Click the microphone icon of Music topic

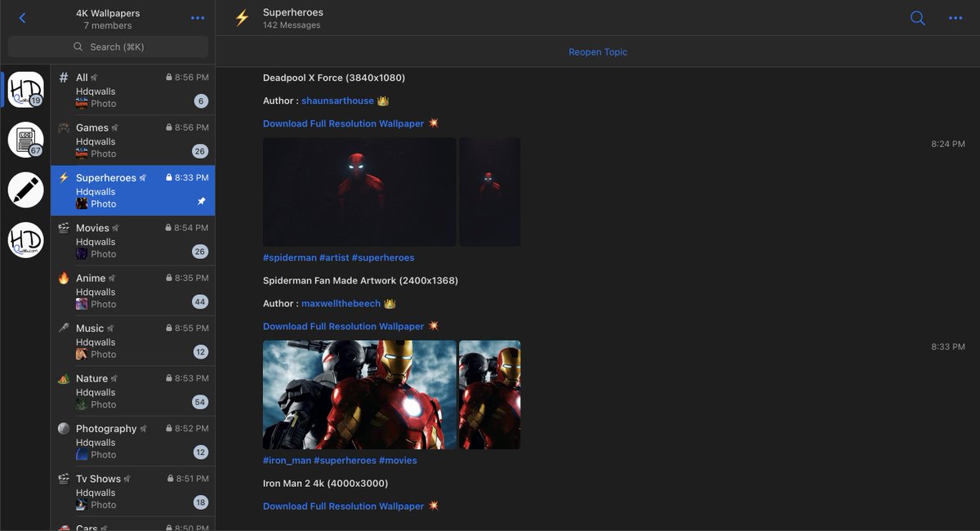64,328
